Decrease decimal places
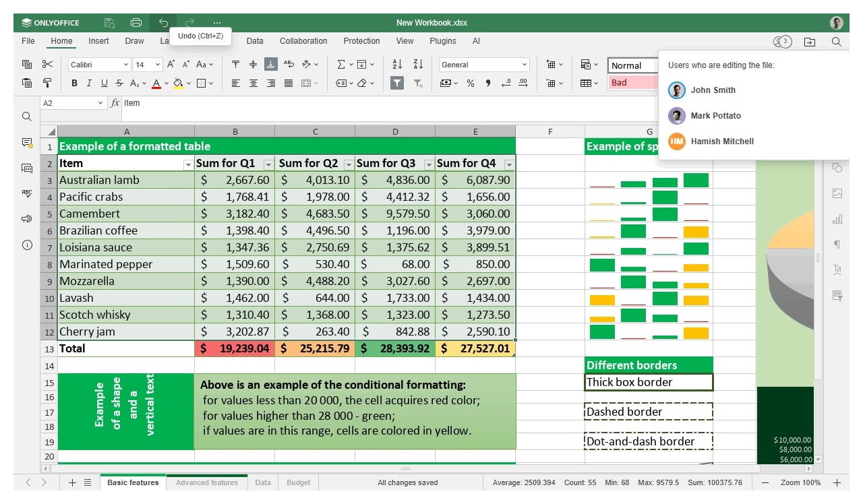The width and height of the screenshot is (863, 504). (506, 83)
